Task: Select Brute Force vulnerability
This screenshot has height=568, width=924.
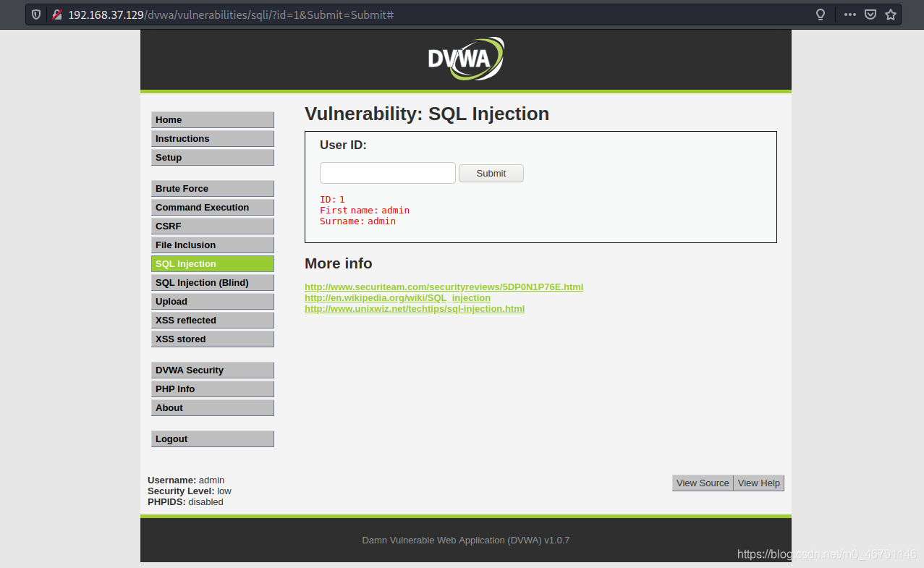Action: click(213, 189)
